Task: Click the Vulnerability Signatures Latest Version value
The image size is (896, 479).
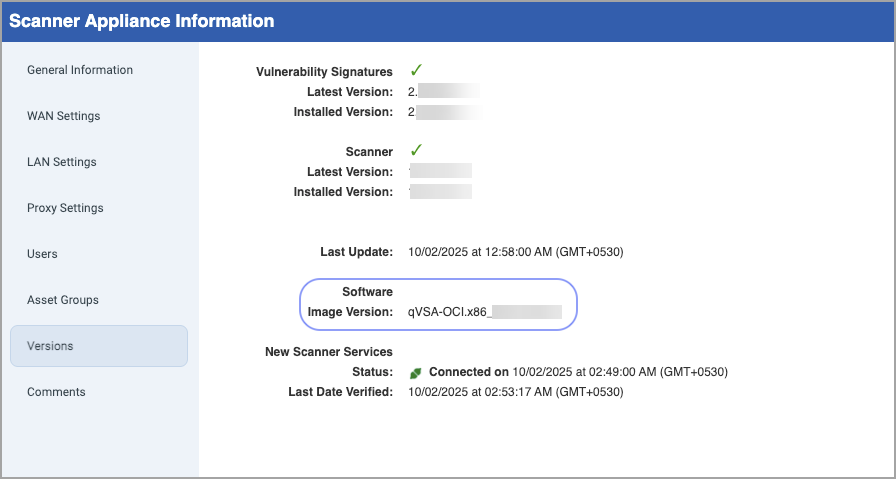Action: click(x=444, y=92)
